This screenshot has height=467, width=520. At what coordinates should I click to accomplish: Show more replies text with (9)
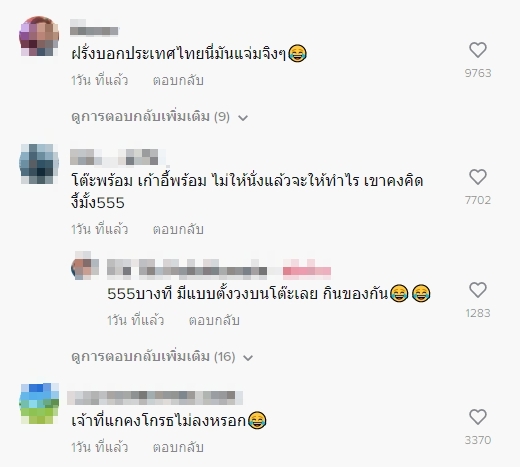point(150,117)
